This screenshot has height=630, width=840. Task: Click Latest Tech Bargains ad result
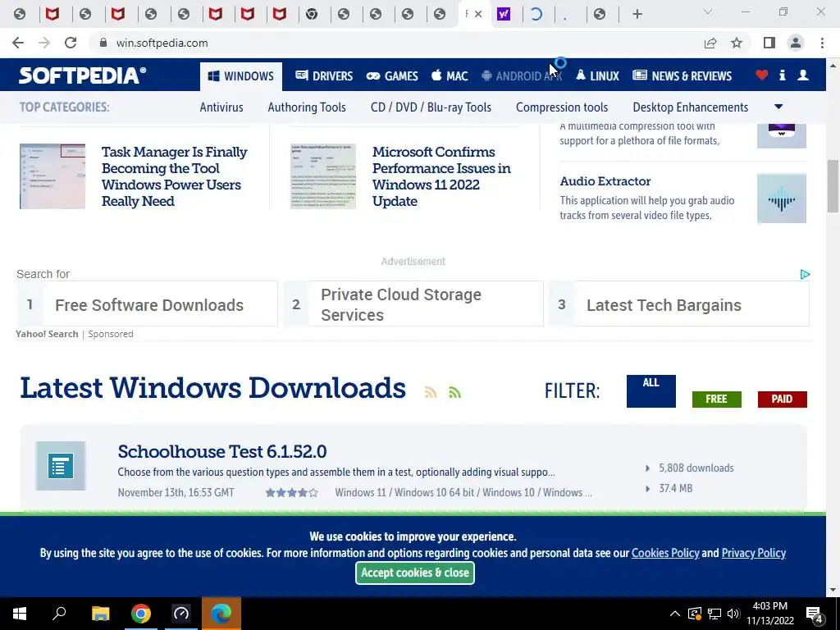coord(678,304)
